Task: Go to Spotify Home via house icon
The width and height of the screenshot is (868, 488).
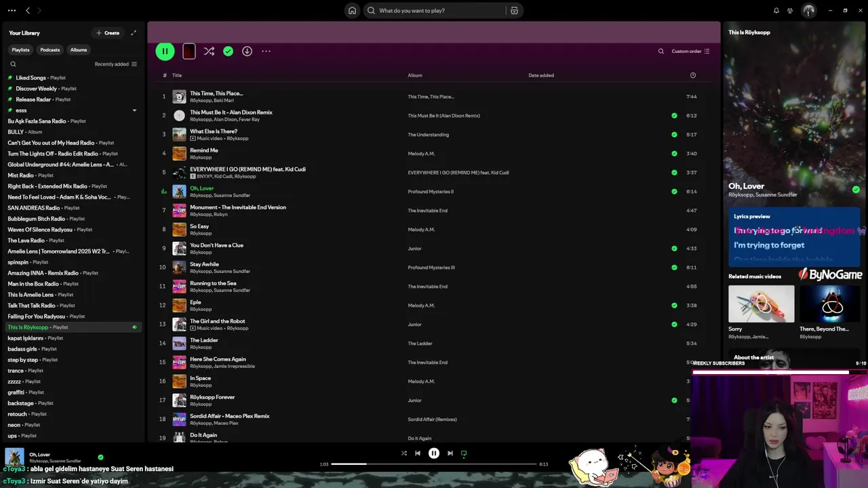Action: click(x=352, y=10)
